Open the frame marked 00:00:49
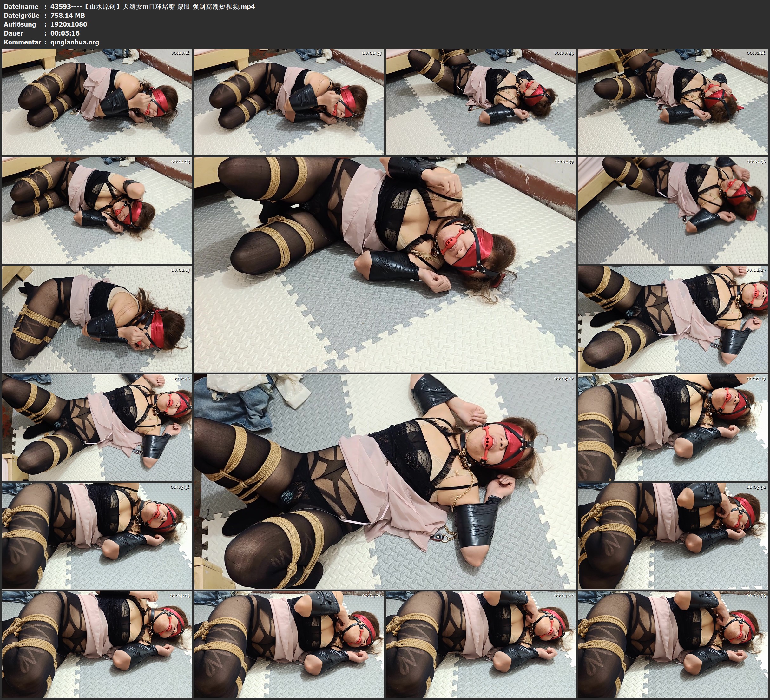770x700 pixels. (x=480, y=102)
